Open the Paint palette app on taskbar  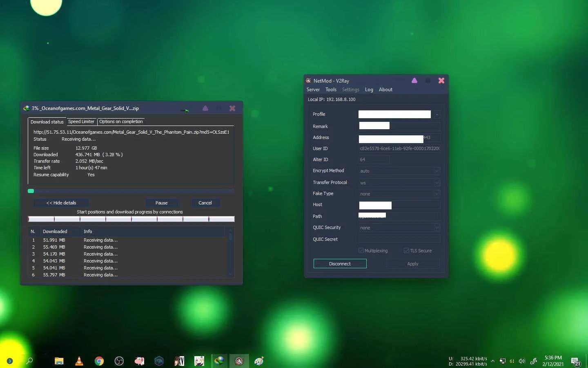[259, 361]
